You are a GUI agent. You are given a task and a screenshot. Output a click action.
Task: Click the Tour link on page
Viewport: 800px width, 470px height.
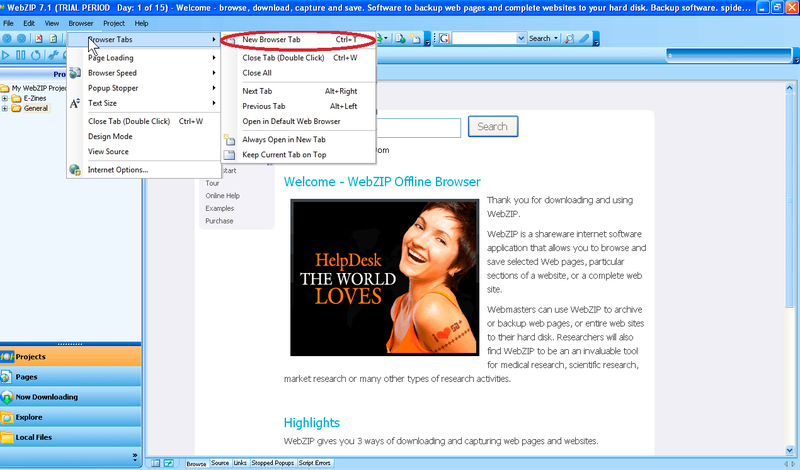click(x=212, y=183)
